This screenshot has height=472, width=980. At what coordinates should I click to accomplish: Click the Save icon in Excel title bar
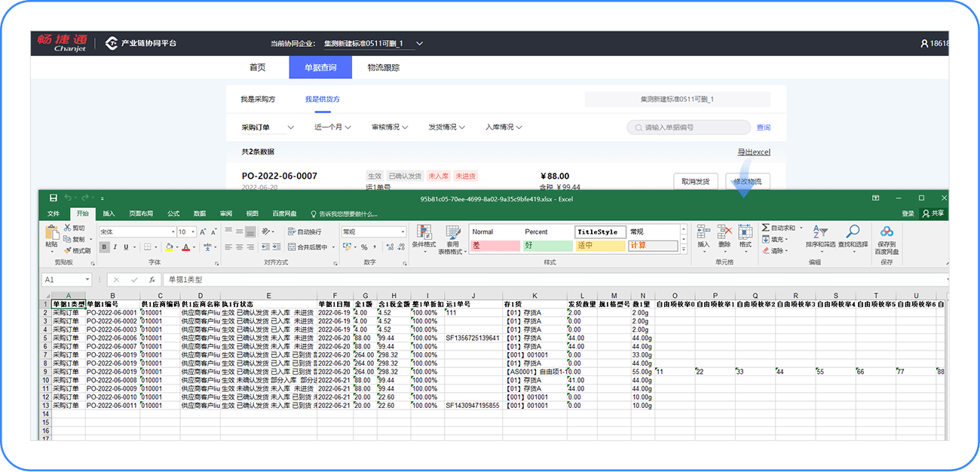(x=54, y=198)
